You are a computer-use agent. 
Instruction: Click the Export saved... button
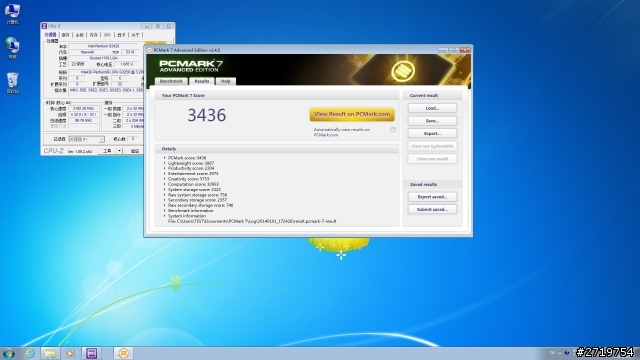pyautogui.click(x=432, y=197)
